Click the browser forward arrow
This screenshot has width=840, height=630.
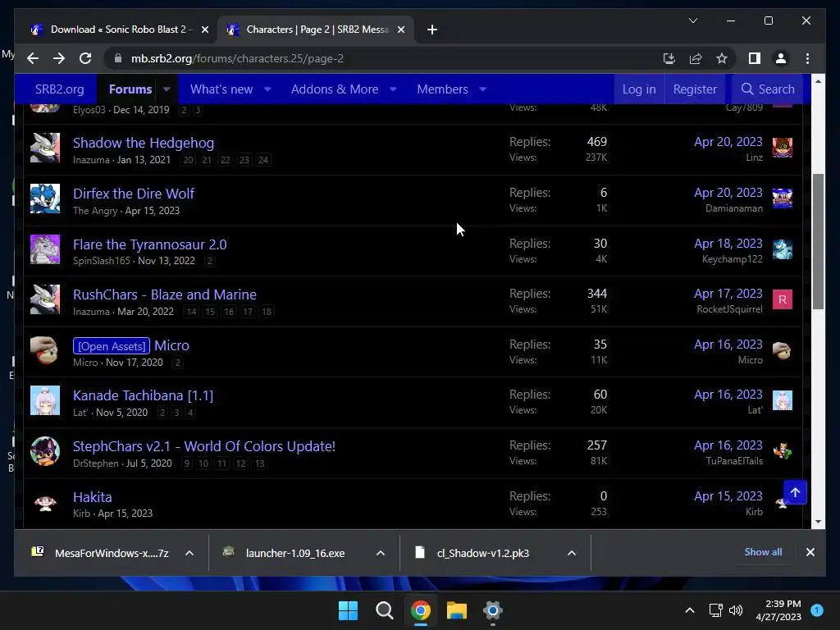pos(59,58)
